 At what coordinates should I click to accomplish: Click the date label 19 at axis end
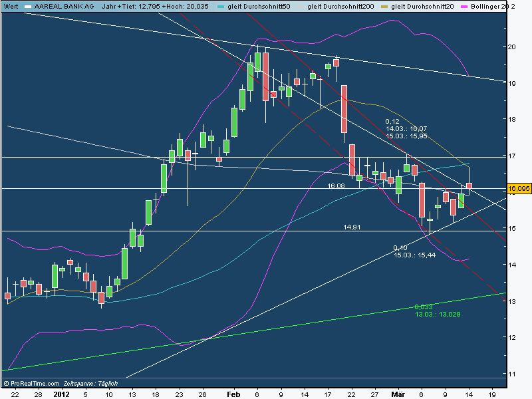pos(493,394)
